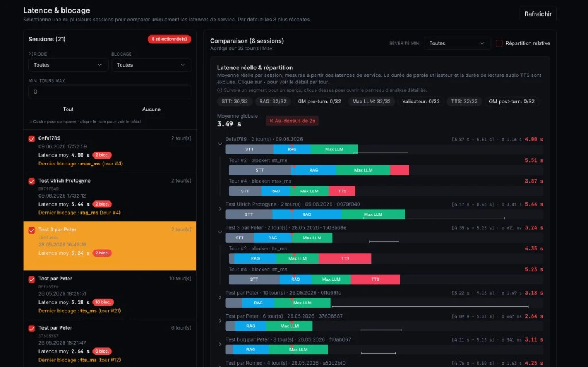Click RAG segment of Test par Peter 0ffd69fc
This screenshot has height=367, width=588.
[x=258, y=303]
